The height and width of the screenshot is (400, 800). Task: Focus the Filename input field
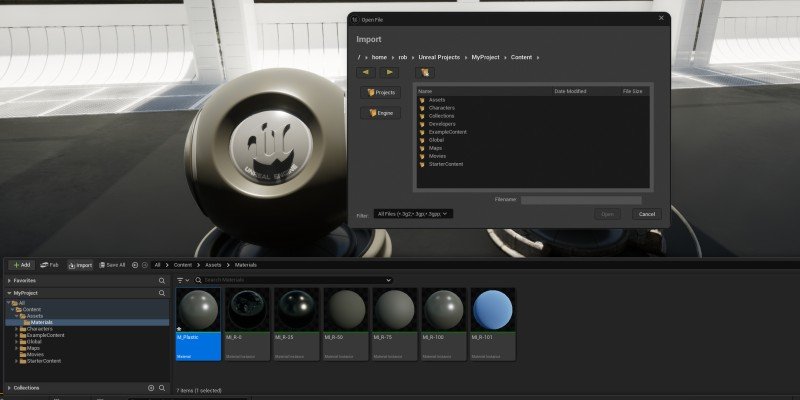click(x=581, y=200)
